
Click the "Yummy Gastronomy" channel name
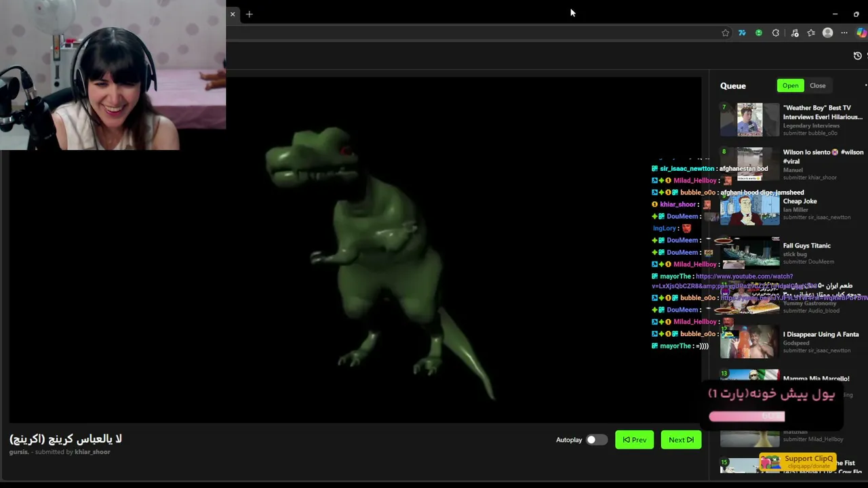pos(810,303)
